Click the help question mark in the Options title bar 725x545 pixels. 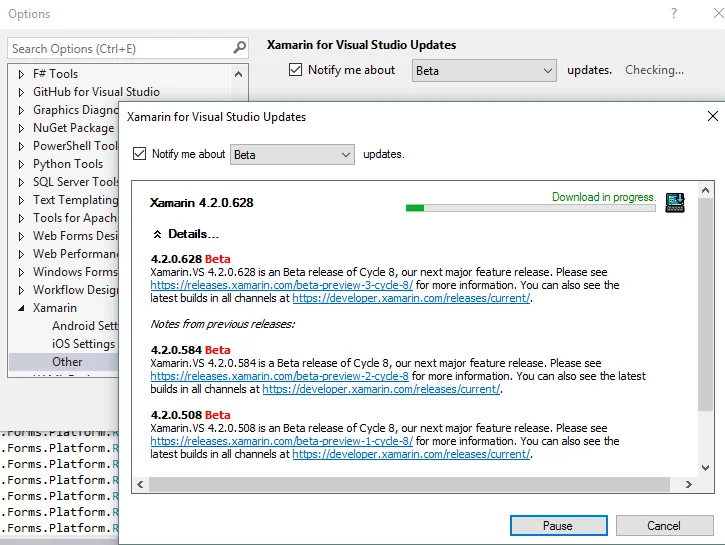(674, 13)
